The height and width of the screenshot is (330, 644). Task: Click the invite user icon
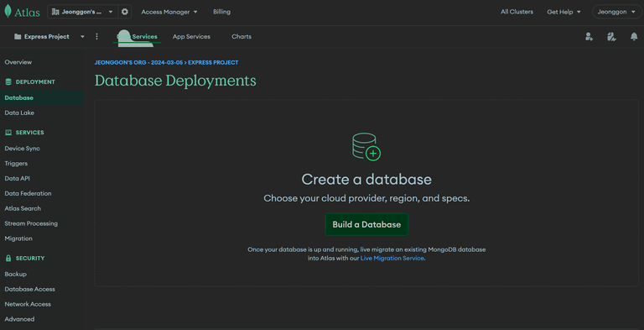(589, 37)
